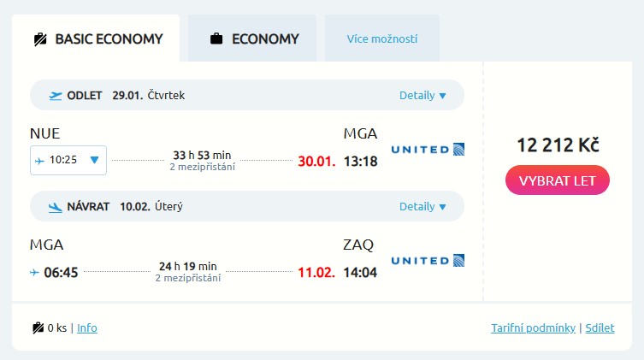
Task: Click the Sdílet share link
Action: pos(600,328)
